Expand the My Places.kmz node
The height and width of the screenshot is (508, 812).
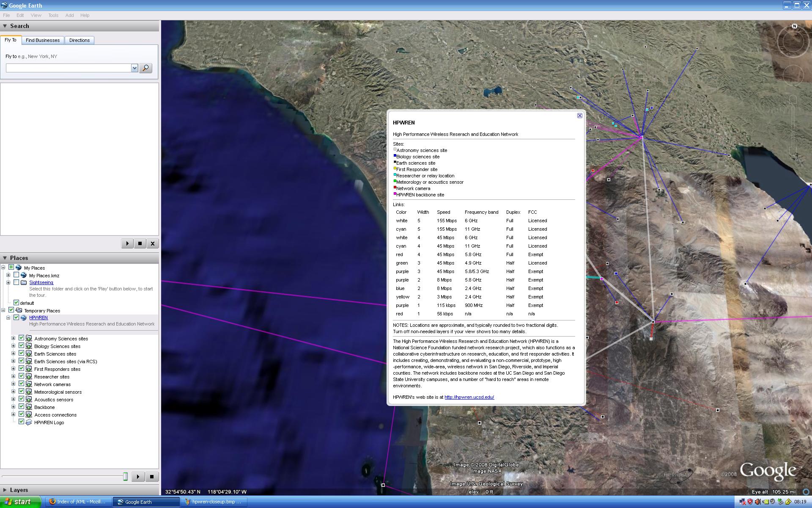click(x=8, y=275)
